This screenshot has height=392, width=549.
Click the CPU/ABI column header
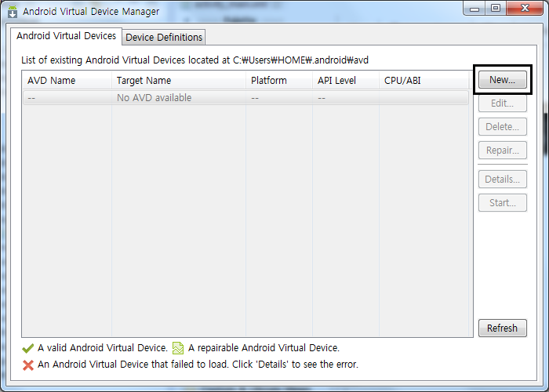(x=424, y=81)
